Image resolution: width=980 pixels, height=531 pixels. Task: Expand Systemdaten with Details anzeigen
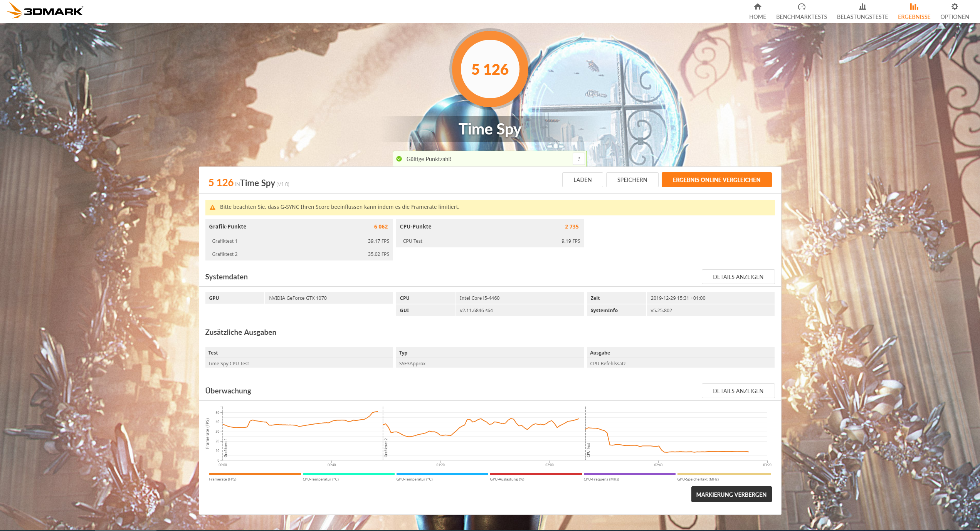(738, 277)
